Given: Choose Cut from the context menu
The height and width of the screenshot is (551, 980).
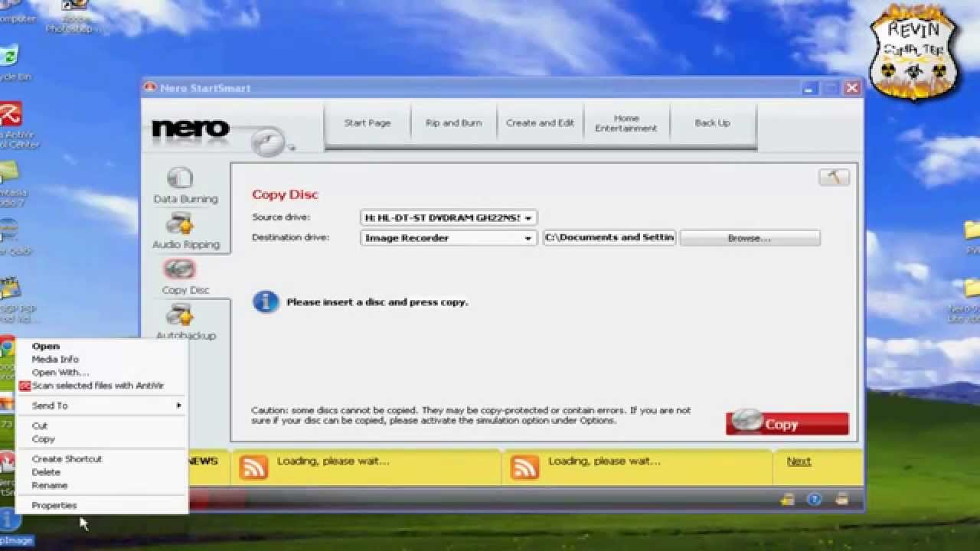Looking at the screenshot, I should coord(102,425).
